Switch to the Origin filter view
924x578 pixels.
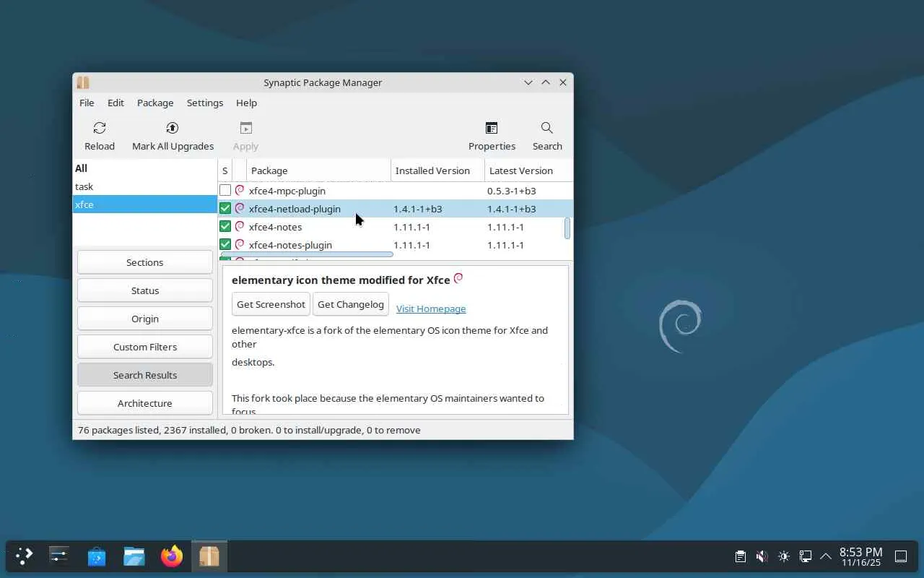click(145, 319)
